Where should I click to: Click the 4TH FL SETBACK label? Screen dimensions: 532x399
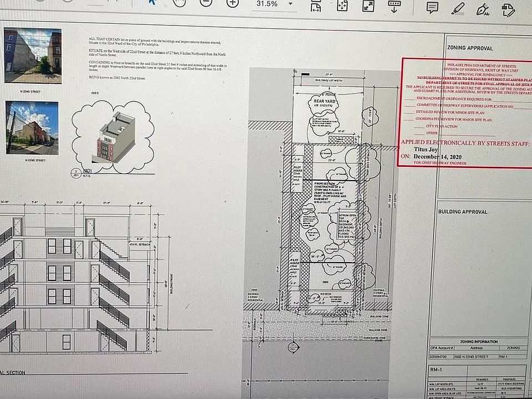point(139,244)
